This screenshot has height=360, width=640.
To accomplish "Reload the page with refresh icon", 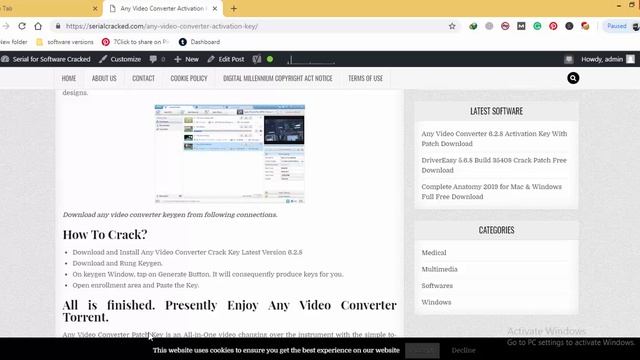I will coord(22,26).
